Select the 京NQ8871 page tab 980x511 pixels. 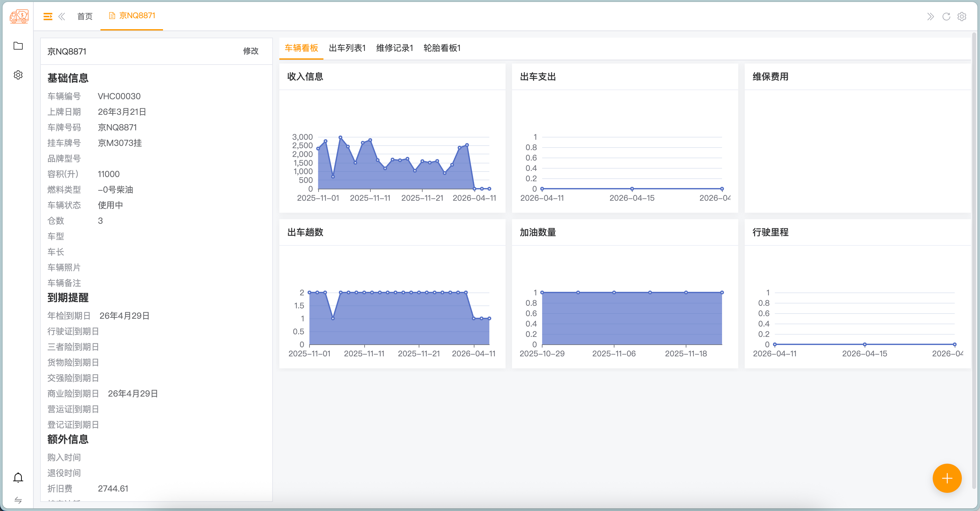(132, 16)
